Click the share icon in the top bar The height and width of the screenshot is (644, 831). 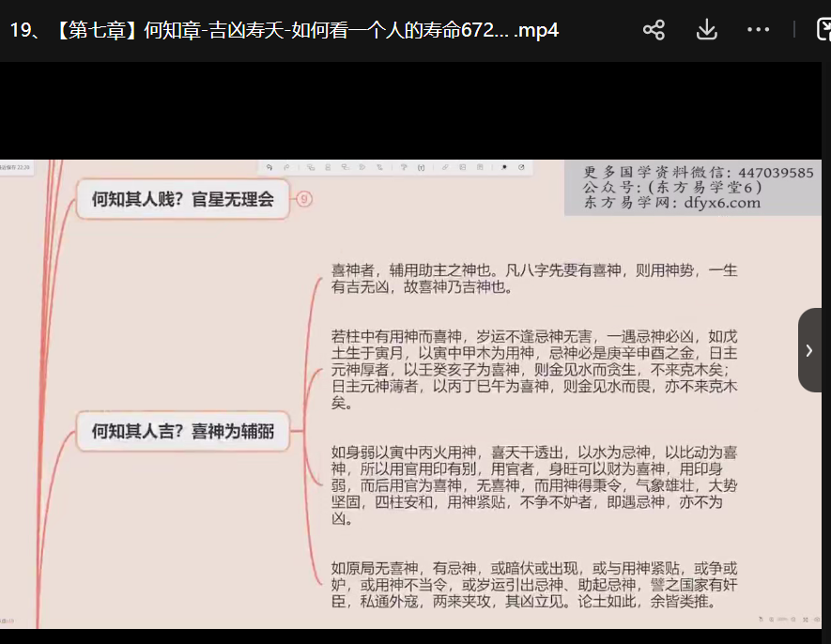(654, 30)
